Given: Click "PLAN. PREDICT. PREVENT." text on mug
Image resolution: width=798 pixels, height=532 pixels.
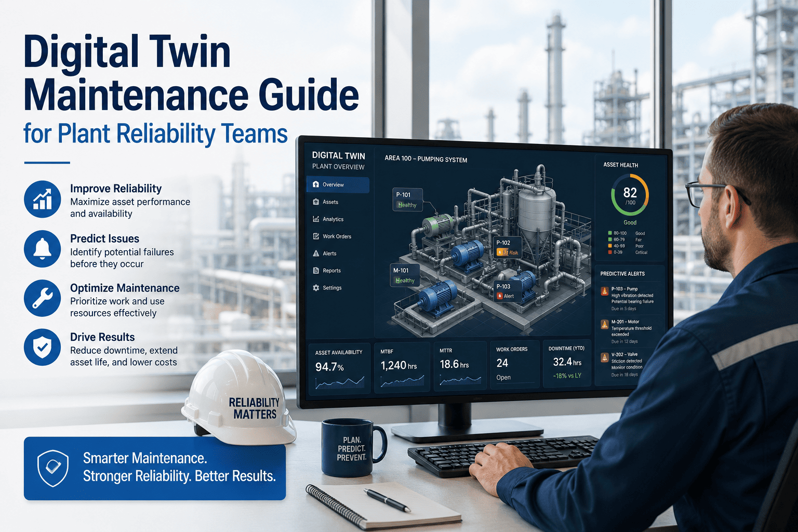Looking at the screenshot, I should click(352, 449).
